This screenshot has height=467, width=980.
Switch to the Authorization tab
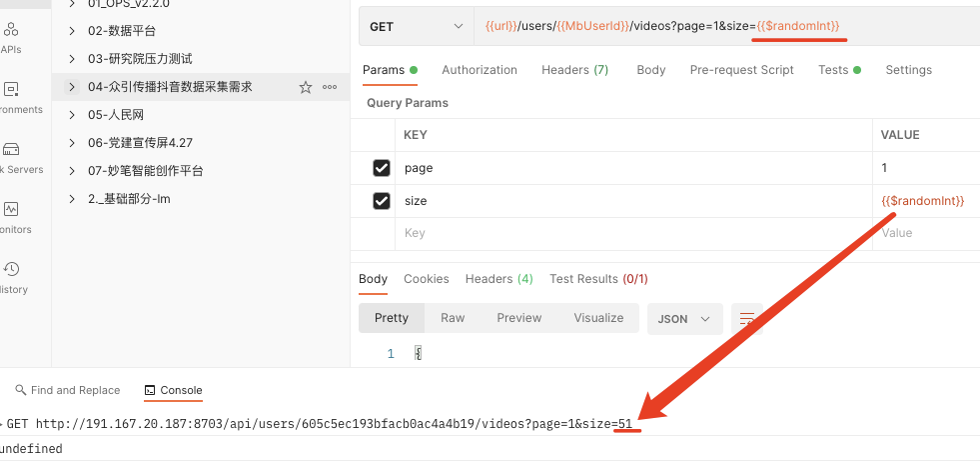480,70
